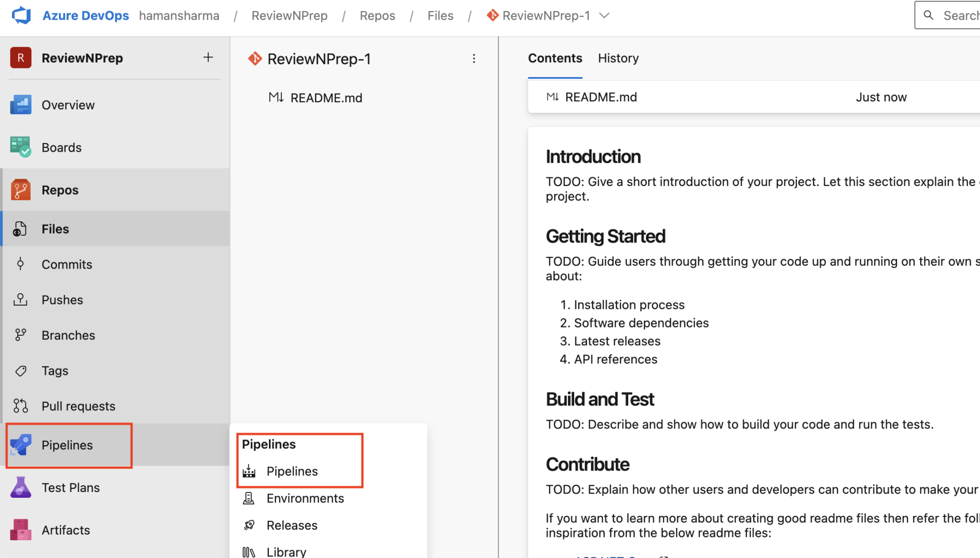Open the repository more options ellipsis menu

click(x=474, y=58)
